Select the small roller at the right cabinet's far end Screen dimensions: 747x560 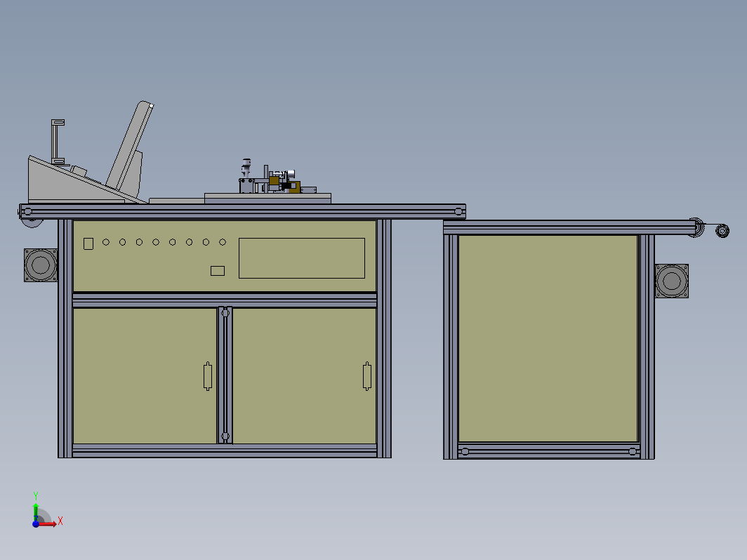pyautogui.click(x=722, y=231)
